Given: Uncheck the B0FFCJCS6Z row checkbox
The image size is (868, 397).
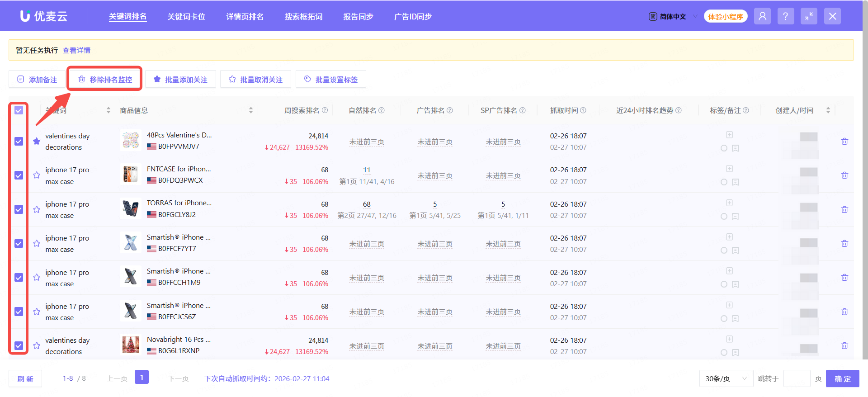Looking at the screenshot, I should pos(19,312).
